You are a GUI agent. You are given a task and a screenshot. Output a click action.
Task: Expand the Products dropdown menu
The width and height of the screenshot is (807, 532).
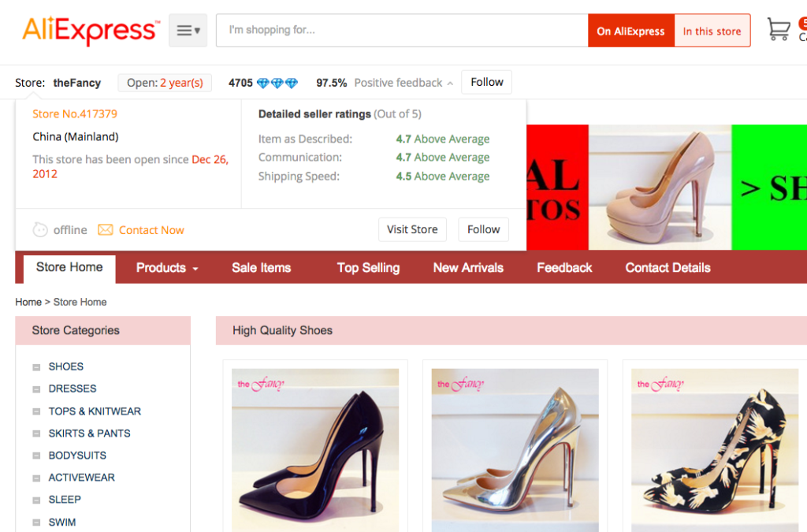pyautogui.click(x=167, y=268)
